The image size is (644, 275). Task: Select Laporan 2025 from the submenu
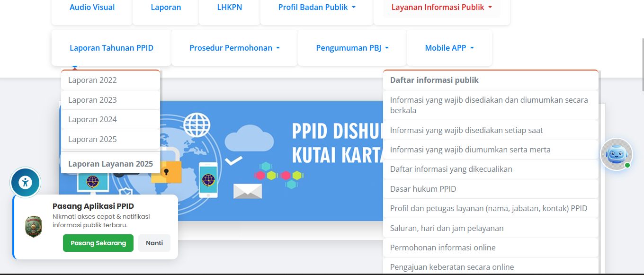110,139
